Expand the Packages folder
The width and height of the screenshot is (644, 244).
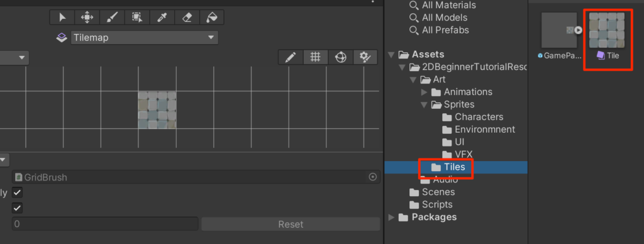coord(391,217)
